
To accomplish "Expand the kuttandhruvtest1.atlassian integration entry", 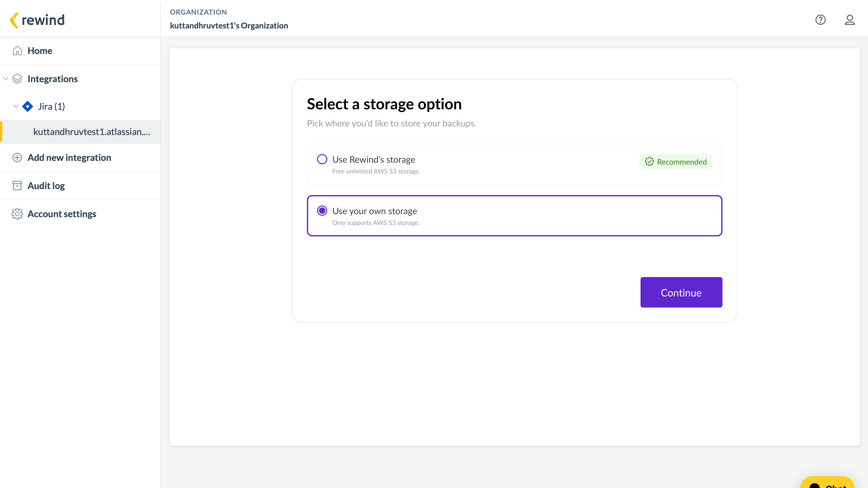I will click(92, 132).
